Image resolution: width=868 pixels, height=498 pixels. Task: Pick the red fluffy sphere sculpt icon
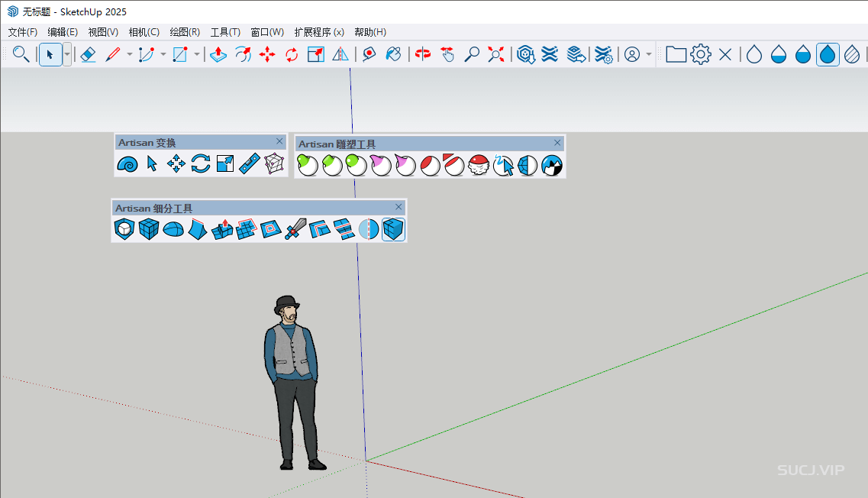coord(479,165)
